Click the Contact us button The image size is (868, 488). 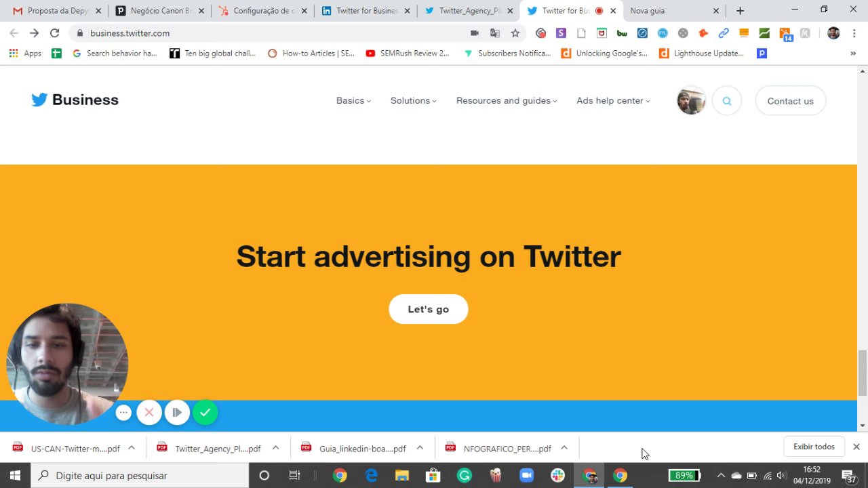790,101
